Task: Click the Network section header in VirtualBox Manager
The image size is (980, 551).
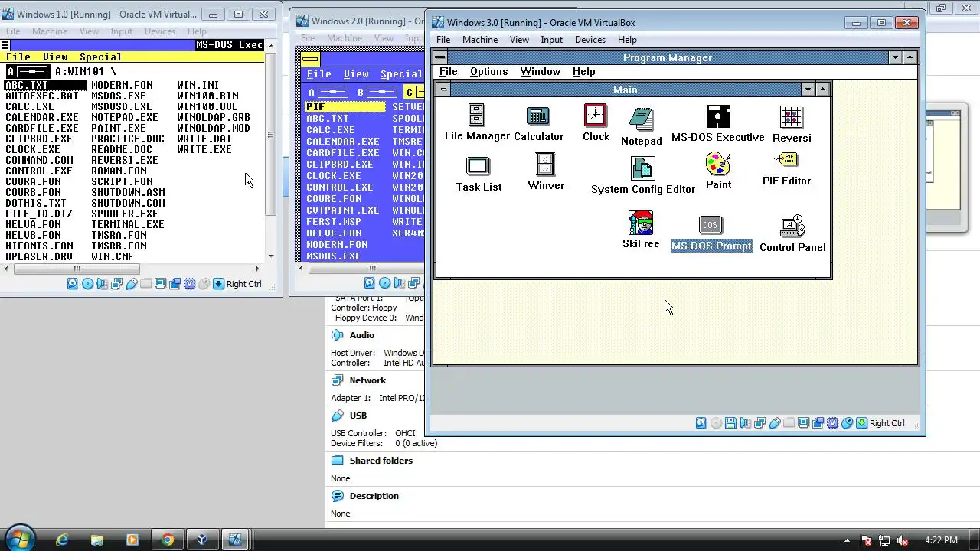Action: click(367, 380)
